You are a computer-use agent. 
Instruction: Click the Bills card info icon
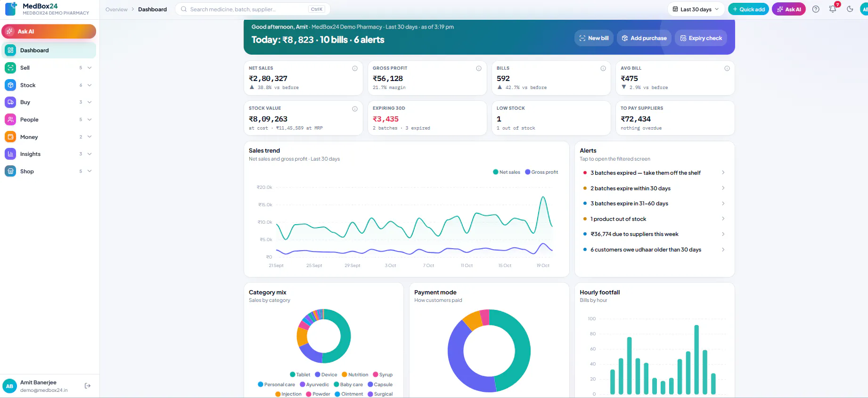[603, 68]
